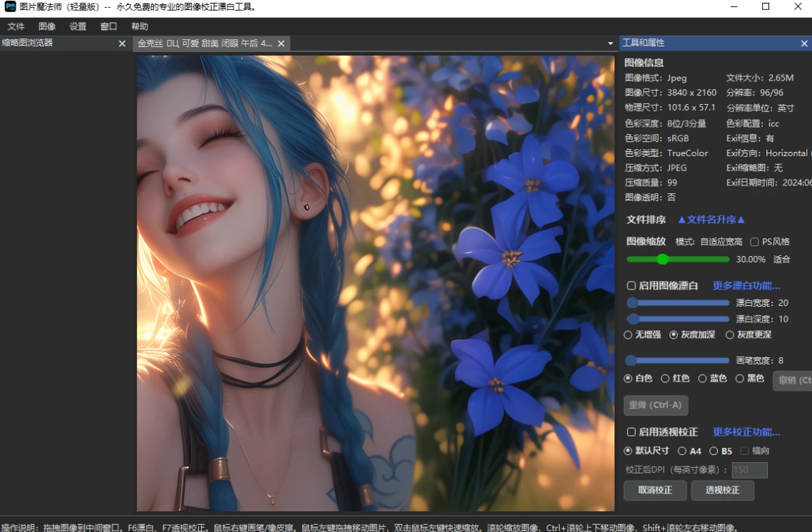Screen dimensions: 812x532
Task: Click the 图像尺寸 value 3840 x 2160
Action: tap(692, 93)
